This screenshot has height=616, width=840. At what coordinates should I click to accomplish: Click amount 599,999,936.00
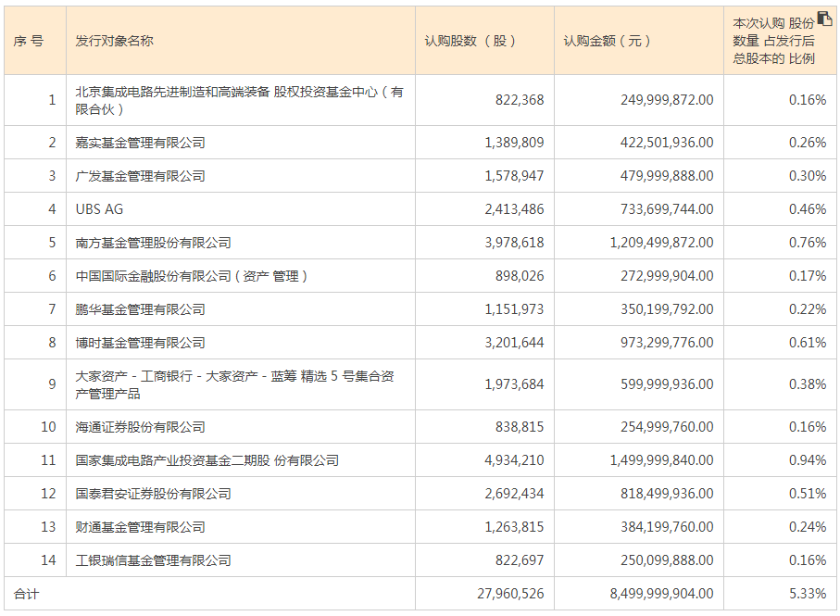click(x=667, y=384)
